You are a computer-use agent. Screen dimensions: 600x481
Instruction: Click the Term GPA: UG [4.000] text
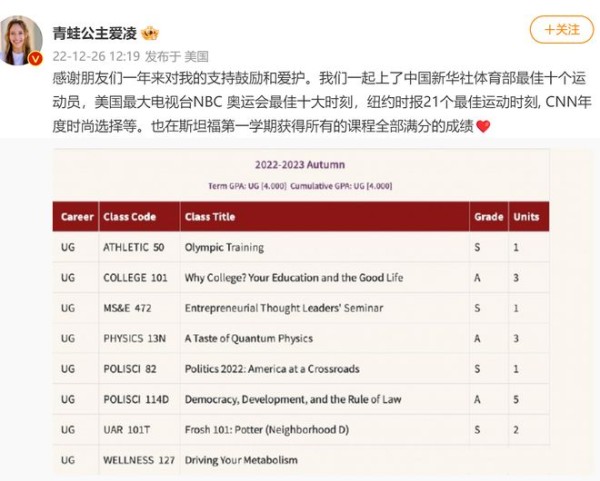[247, 186]
